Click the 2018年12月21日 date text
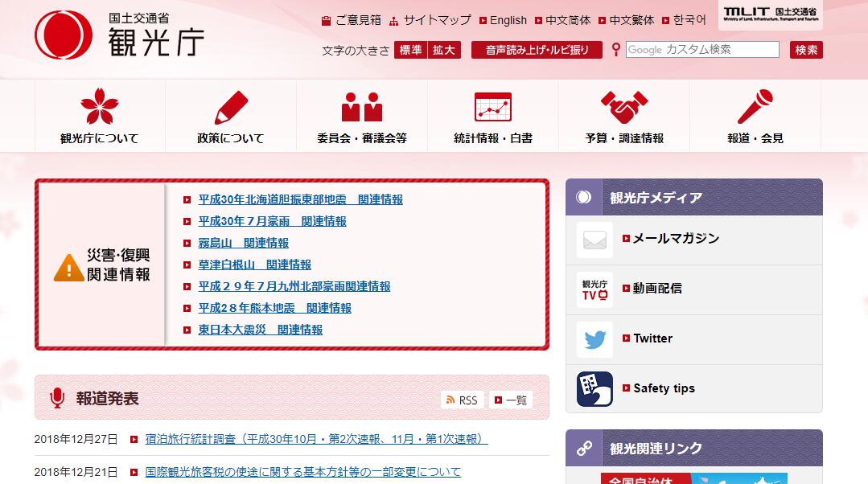 pyautogui.click(x=76, y=472)
